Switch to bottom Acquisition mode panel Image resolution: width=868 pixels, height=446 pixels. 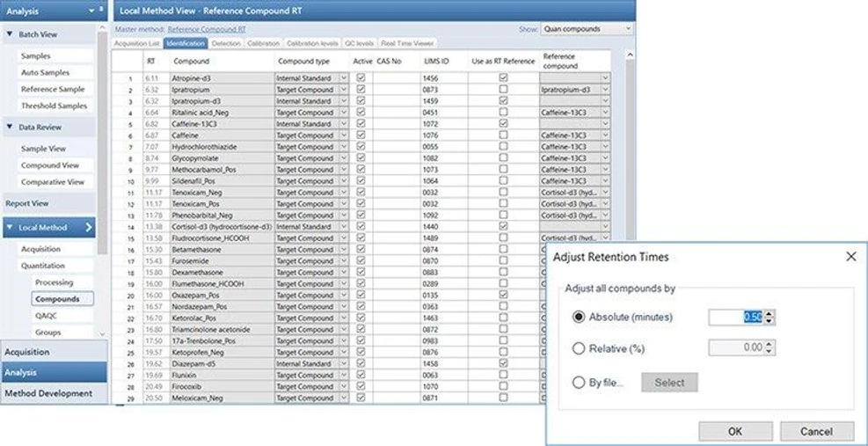pos(54,352)
